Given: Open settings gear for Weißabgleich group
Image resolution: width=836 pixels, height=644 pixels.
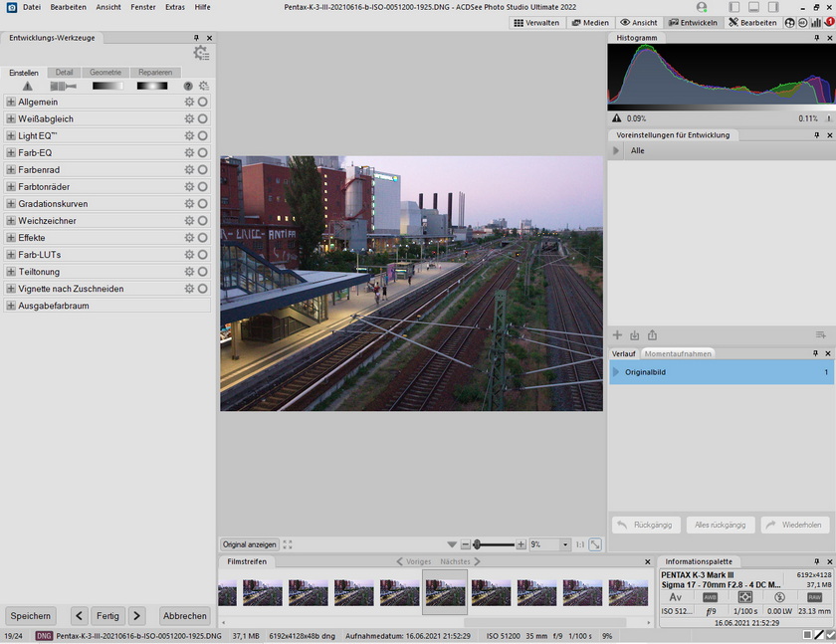Looking at the screenshot, I should click(x=189, y=119).
